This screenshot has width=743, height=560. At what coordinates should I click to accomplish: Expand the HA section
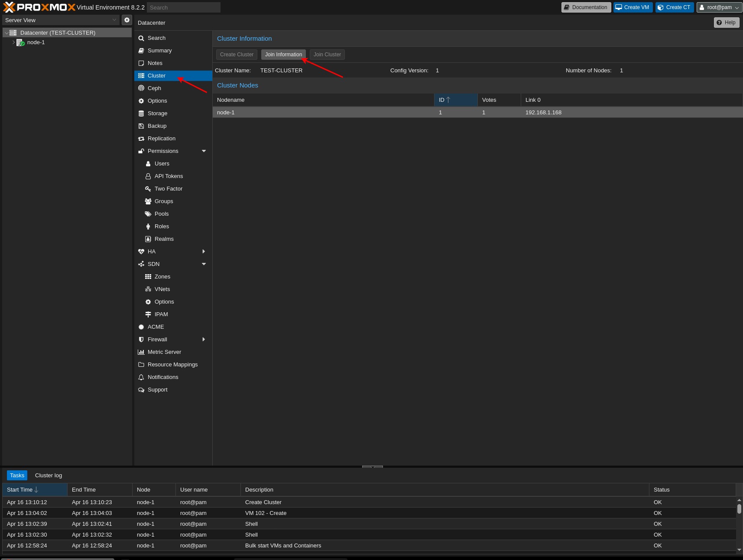tap(203, 251)
